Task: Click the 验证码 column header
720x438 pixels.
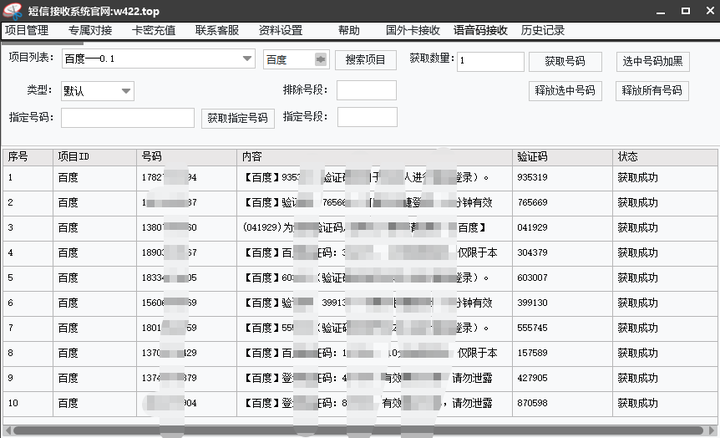Action: [x=562, y=157]
